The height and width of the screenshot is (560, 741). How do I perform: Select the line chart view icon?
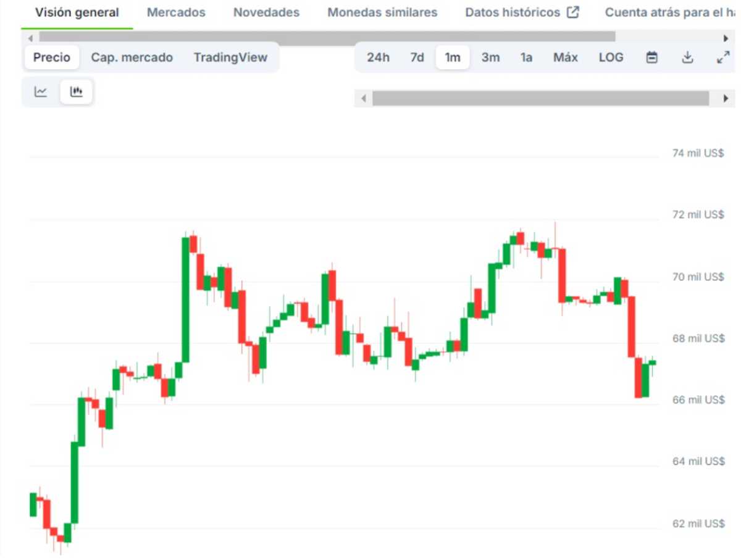40,91
